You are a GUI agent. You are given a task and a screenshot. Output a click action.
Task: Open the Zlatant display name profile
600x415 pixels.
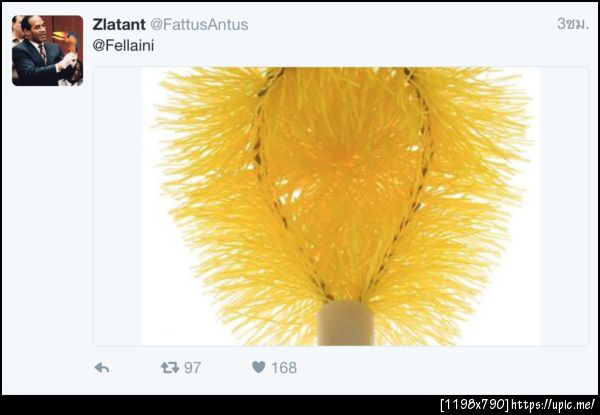tap(119, 24)
